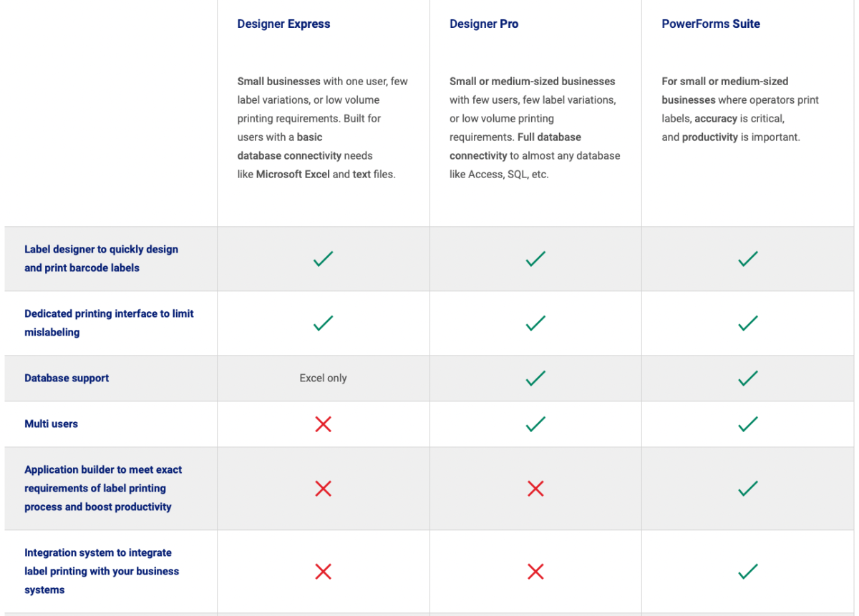
Task: Click PowerForms Suite checkmark for Application builder row
Action: (x=748, y=489)
